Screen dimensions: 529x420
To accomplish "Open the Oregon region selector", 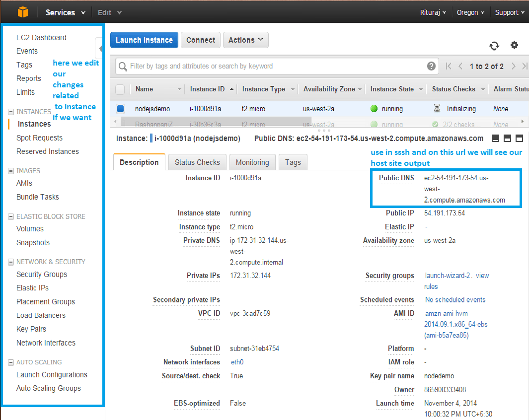I will (x=470, y=12).
